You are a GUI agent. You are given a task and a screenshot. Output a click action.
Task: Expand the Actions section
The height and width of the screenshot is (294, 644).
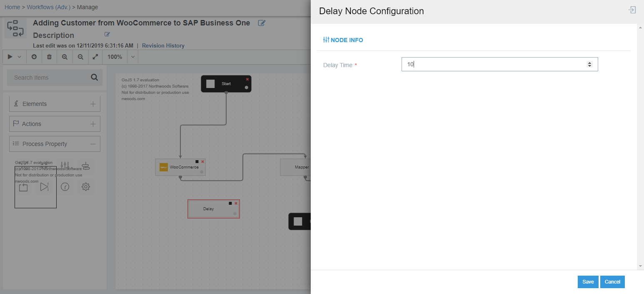[x=93, y=124]
